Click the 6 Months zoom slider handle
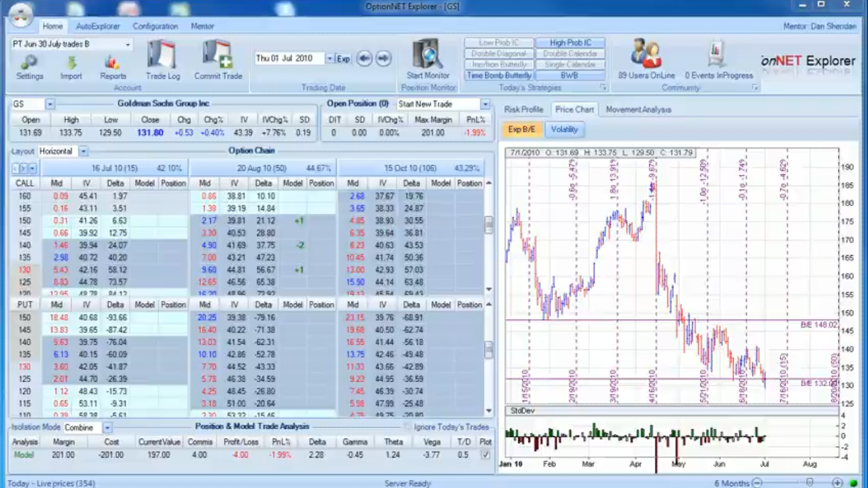Image resolution: width=868 pixels, height=488 pixels. tap(809, 483)
